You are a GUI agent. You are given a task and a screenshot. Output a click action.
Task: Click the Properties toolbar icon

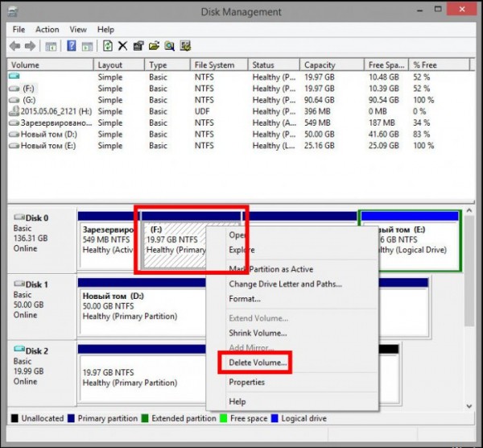click(138, 46)
